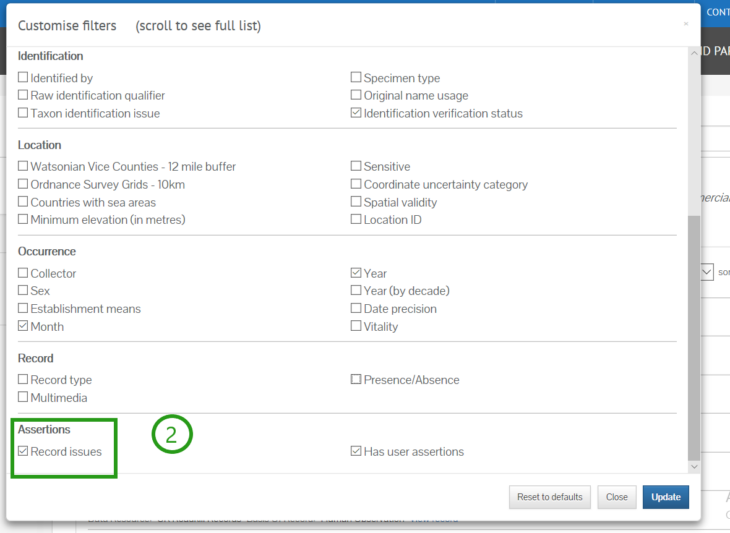Untick the Year checkbox
Viewport: 730px width, 533px height.
(356, 273)
